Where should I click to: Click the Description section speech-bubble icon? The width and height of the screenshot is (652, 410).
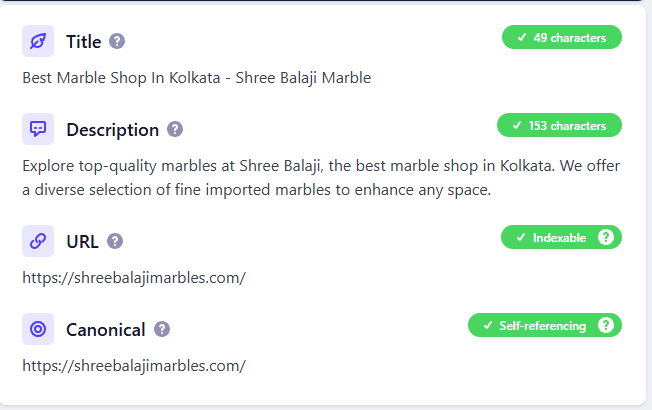coord(38,129)
